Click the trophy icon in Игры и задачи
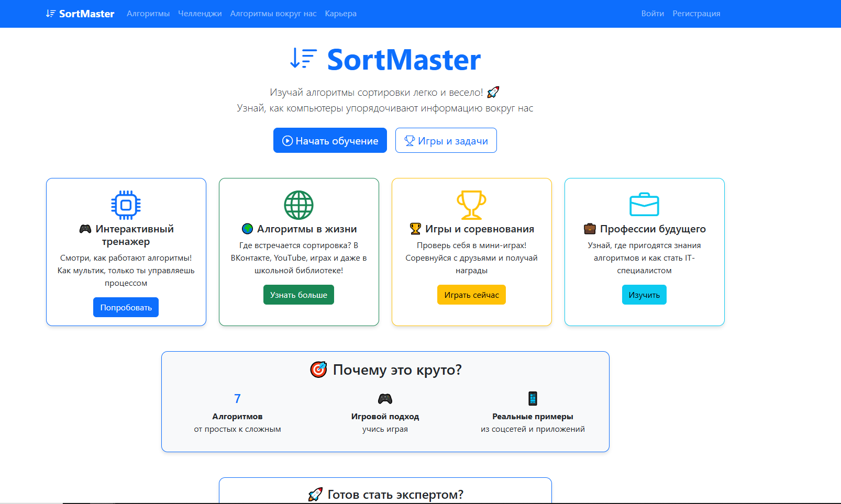Viewport: 841px width, 504px height. point(410,141)
